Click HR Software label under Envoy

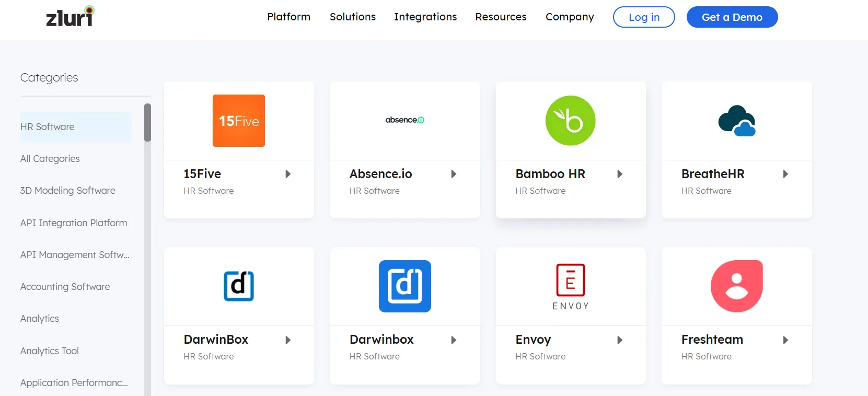pyautogui.click(x=540, y=356)
